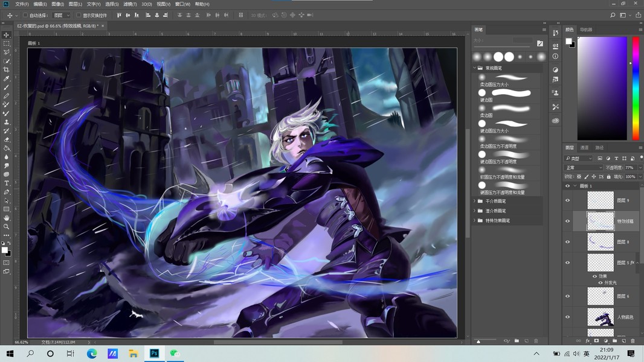
Task: Switch to the 导航器 tab
Action: click(x=586, y=30)
